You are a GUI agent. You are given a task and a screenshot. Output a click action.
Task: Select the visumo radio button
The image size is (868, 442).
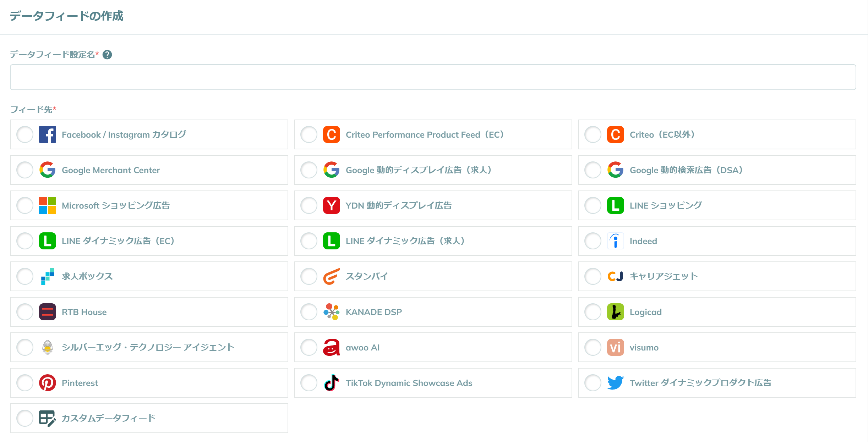click(593, 347)
